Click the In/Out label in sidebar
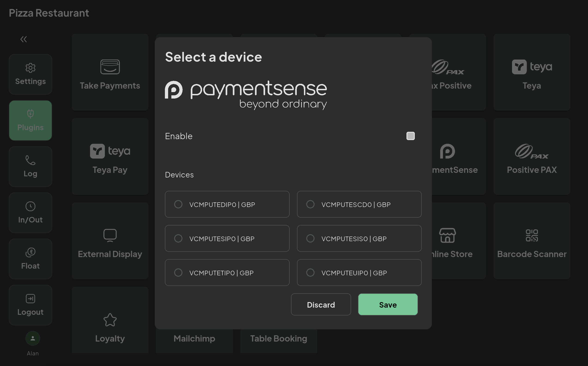 [x=30, y=220]
